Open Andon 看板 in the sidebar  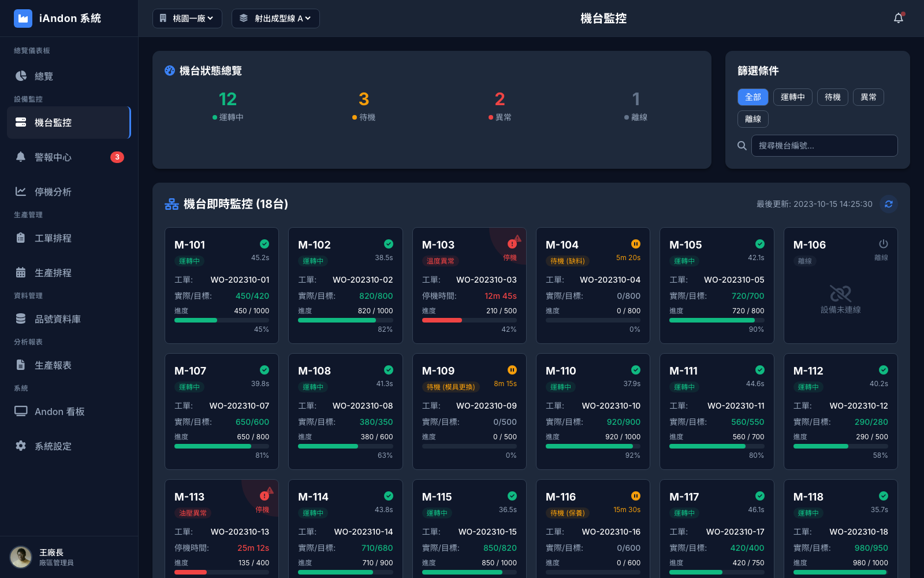(x=69, y=411)
